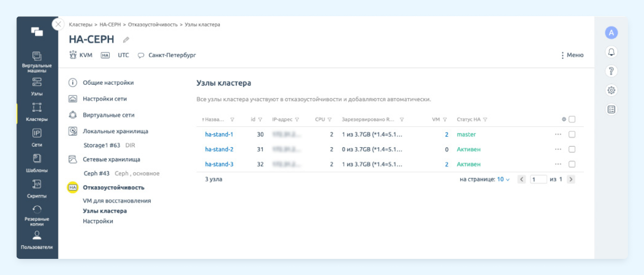644x275 pixels.
Task: Open the Сети section in sidebar
Action: 37,137
